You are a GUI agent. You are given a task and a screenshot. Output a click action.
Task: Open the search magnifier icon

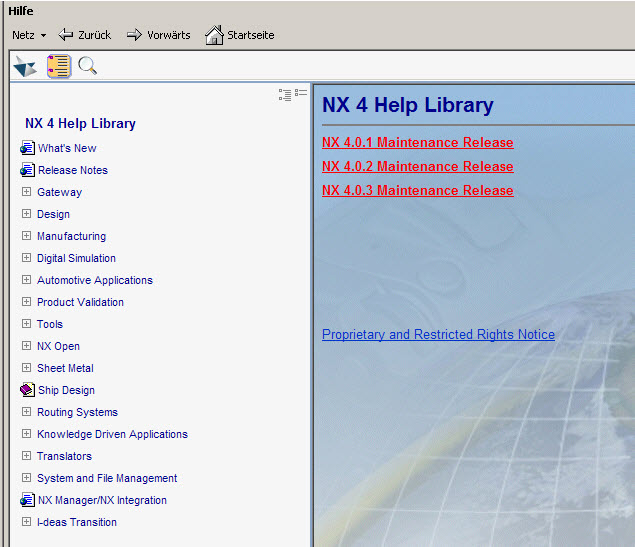[87, 66]
